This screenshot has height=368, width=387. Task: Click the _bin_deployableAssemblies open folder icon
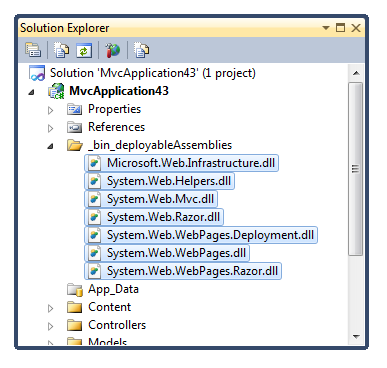coord(75,145)
